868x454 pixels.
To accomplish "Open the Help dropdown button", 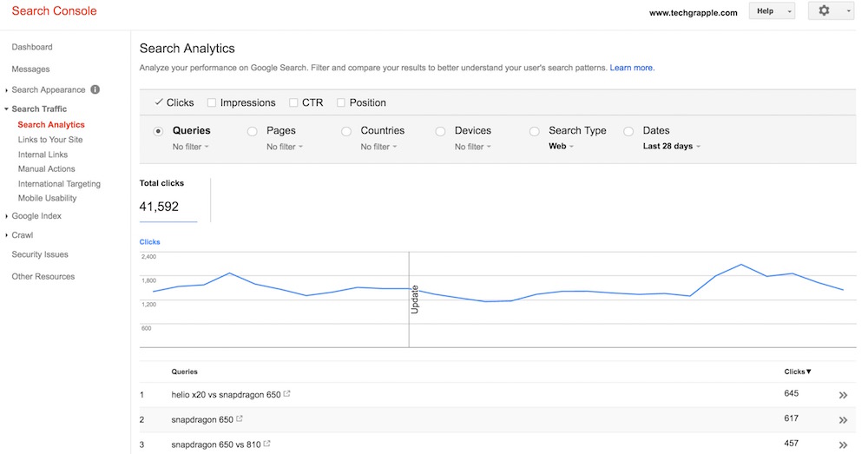I will pyautogui.click(x=771, y=11).
